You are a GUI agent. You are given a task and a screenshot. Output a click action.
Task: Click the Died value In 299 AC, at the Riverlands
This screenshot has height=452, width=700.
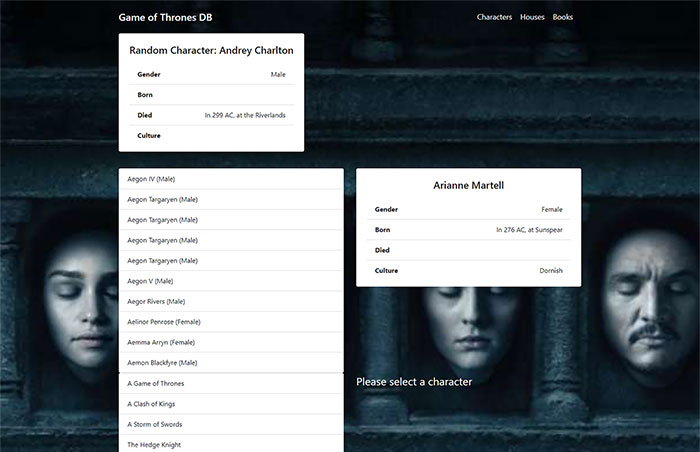click(245, 115)
